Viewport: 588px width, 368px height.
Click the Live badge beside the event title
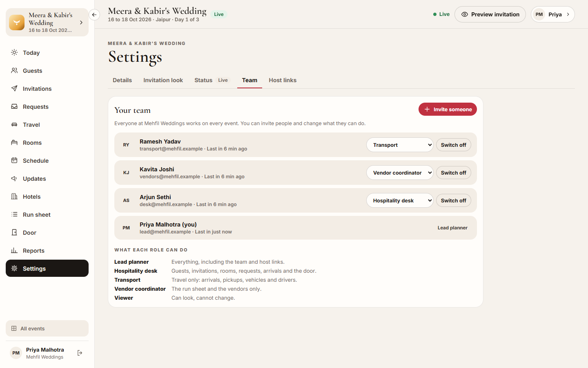point(219,14)
